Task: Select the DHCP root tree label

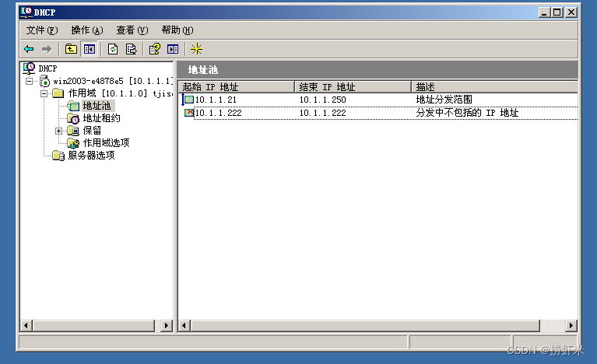Action: pos(47,68)
